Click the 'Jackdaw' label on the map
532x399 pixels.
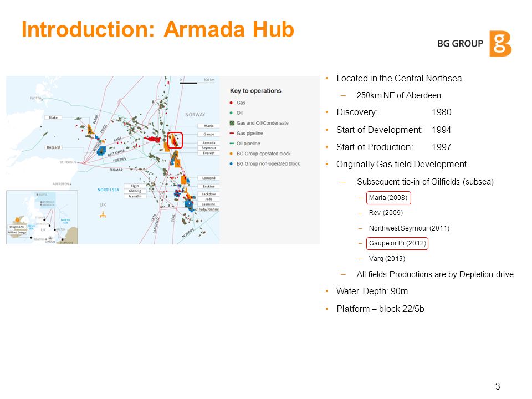(209, 194)
